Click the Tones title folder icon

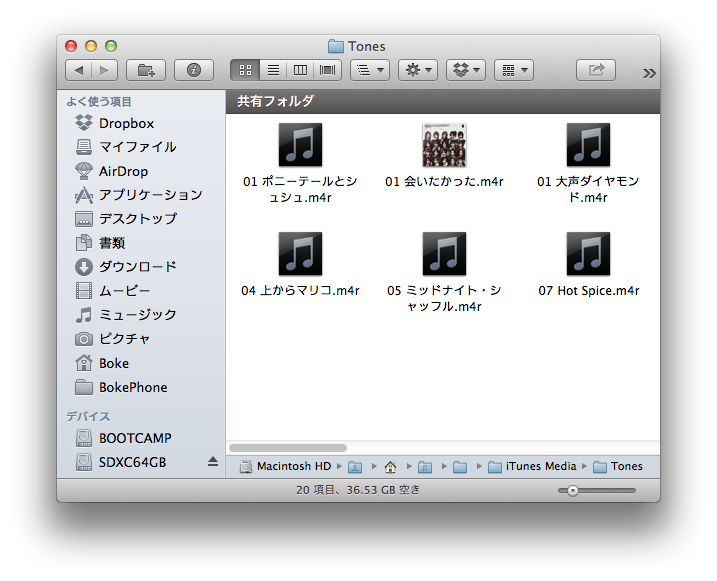coord(336,46)
